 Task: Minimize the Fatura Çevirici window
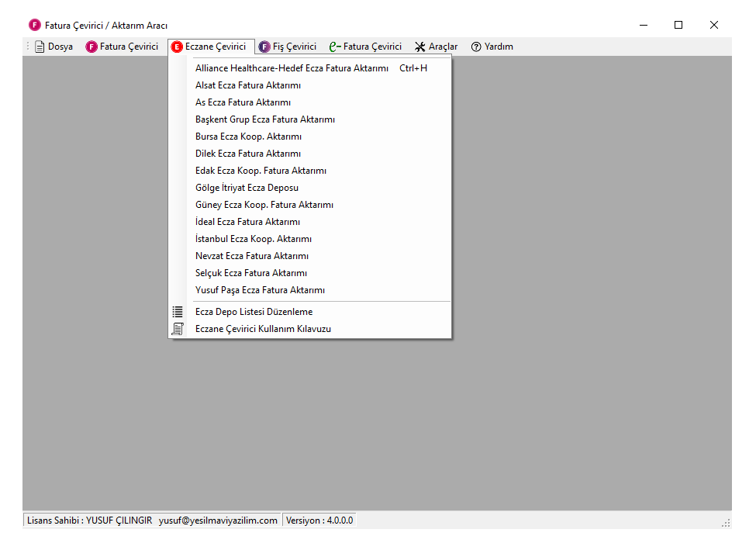(x=644, y=25)
